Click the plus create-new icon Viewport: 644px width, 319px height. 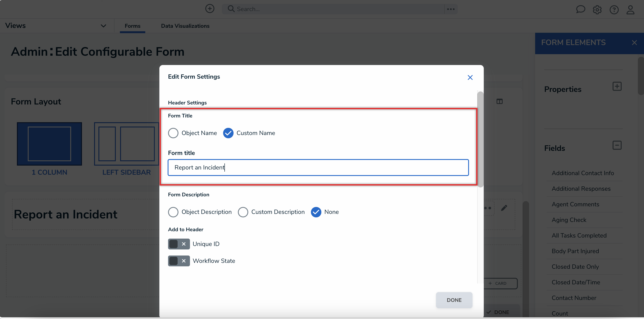coord(209,9)
